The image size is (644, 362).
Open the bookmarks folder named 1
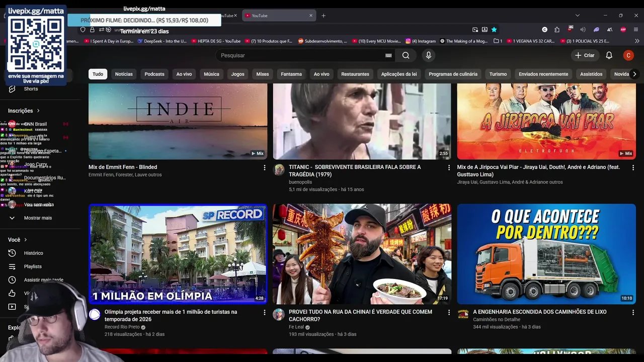pyautogui.click(x=498, y=41)
